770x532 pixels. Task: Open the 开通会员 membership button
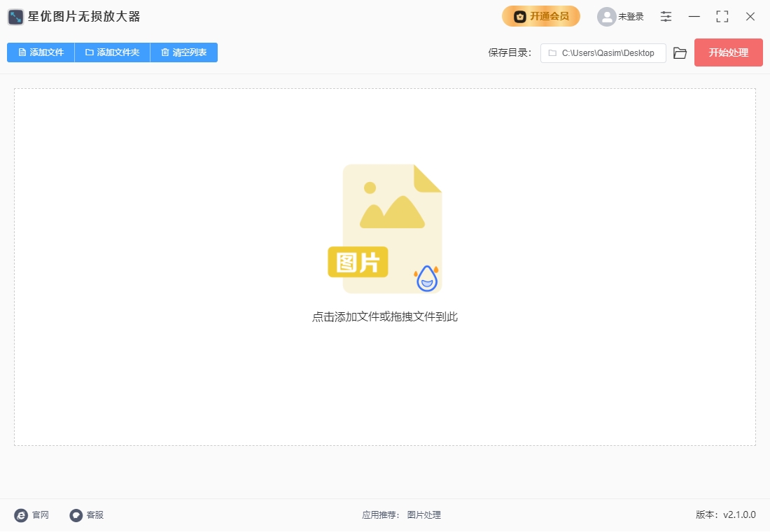[x=540, y=16]
